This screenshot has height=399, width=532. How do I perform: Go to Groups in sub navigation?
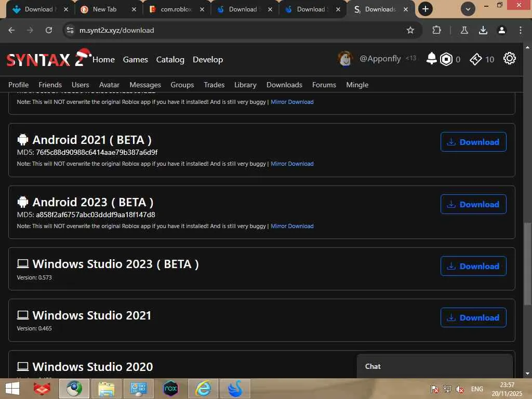coord(182,85)
